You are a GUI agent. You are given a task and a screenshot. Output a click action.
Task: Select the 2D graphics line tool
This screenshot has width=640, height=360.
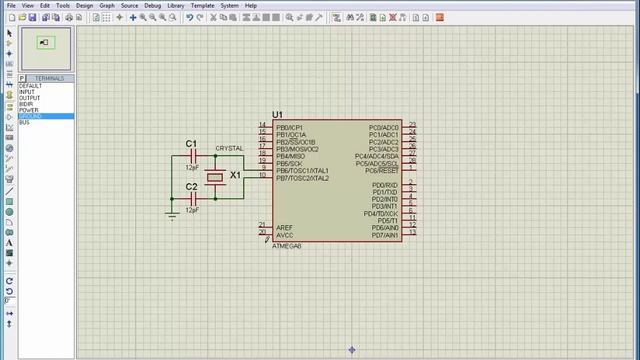(x=9, y=191)
